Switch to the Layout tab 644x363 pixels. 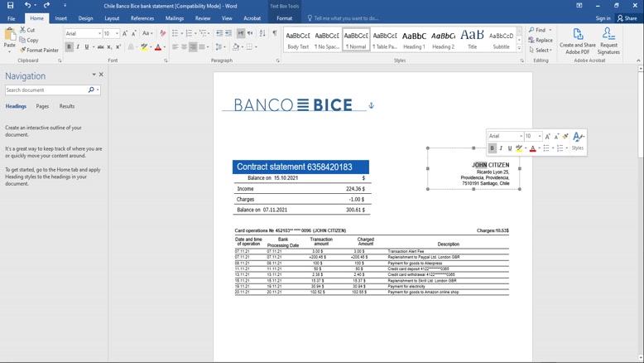click(x=112, y=18)
